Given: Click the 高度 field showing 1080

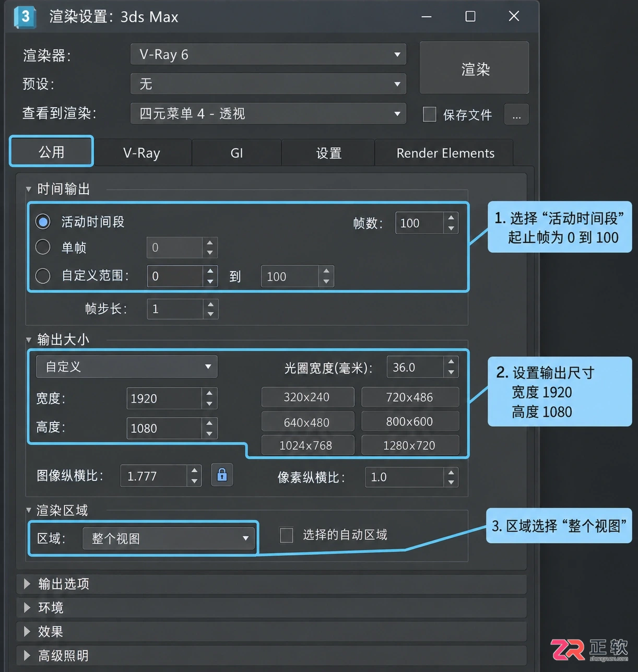Looking at the screenshot, I should pyautogui.click(x=164, y=428).
